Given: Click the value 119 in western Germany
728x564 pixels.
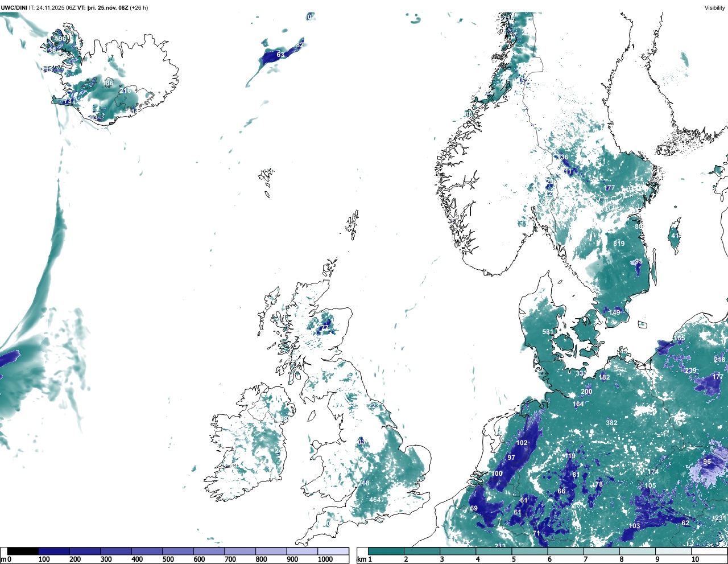Looking at the screenshot, I should tap(570, 456).
